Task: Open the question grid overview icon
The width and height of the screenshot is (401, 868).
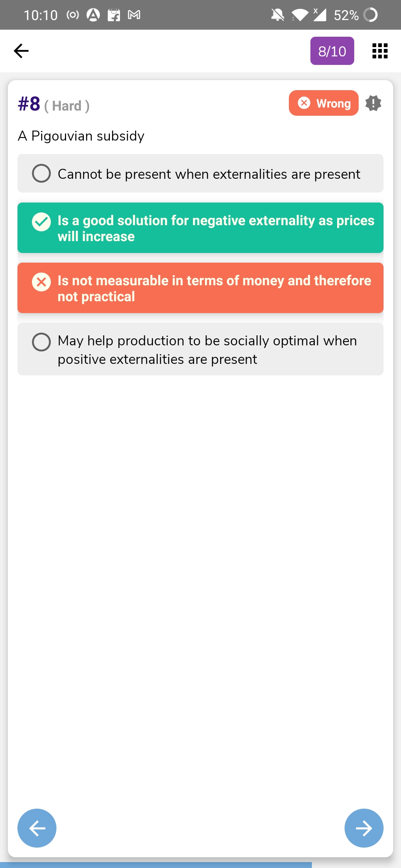Action: click(380, 51)
